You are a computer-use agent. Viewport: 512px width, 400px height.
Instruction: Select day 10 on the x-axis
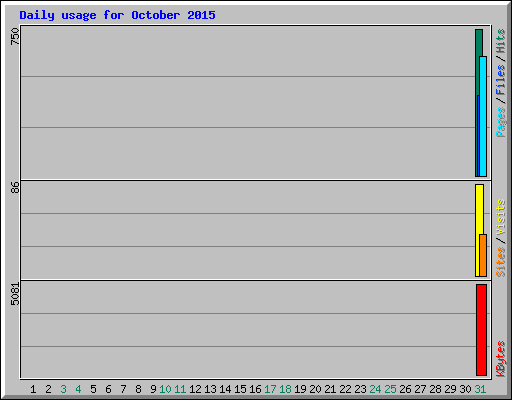point(165,389)
